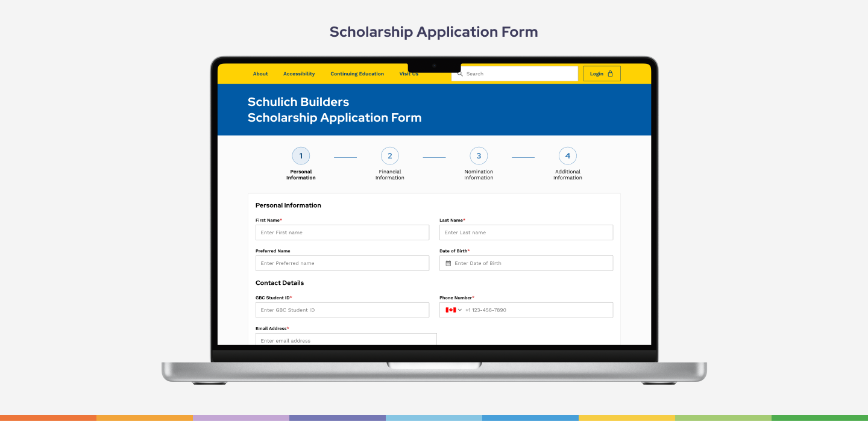Viewport: 868px width, 421px height.
Task: Click the calendar icon for Date of Birth
Action: click(x=448, y=263)
